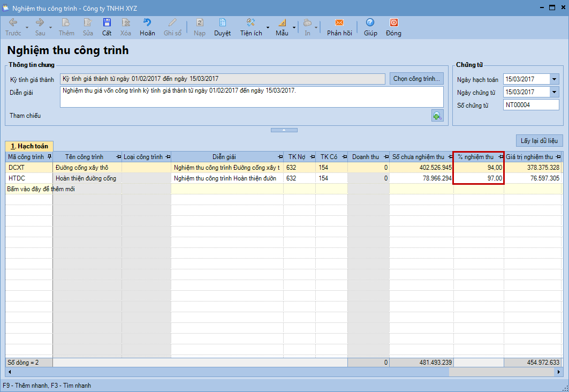Pin the Mã công trình column
This screenshot has height=392, width=569.
click(49, 157)
